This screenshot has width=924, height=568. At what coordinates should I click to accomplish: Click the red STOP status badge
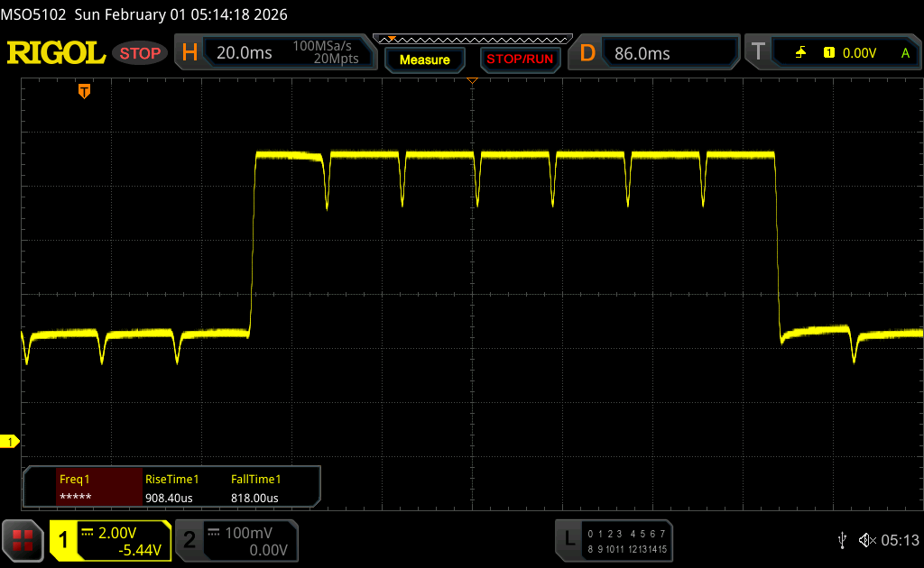[140, 53]
